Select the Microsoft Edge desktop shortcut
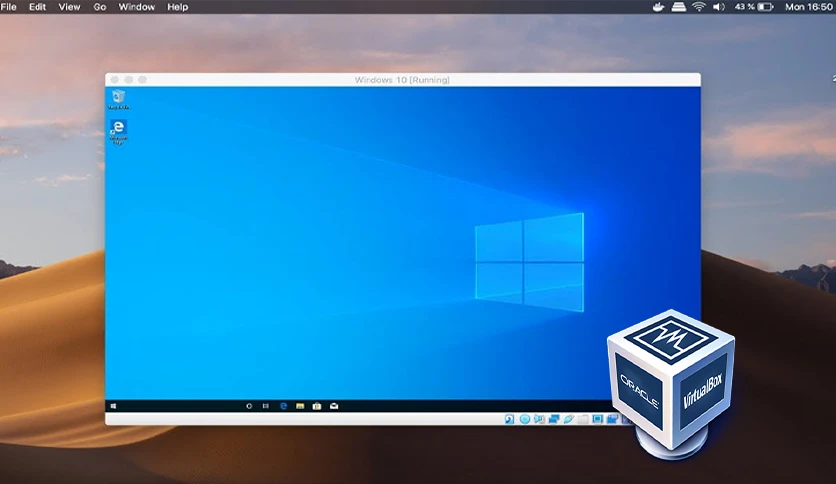836x484 pixels. point(118,132)
